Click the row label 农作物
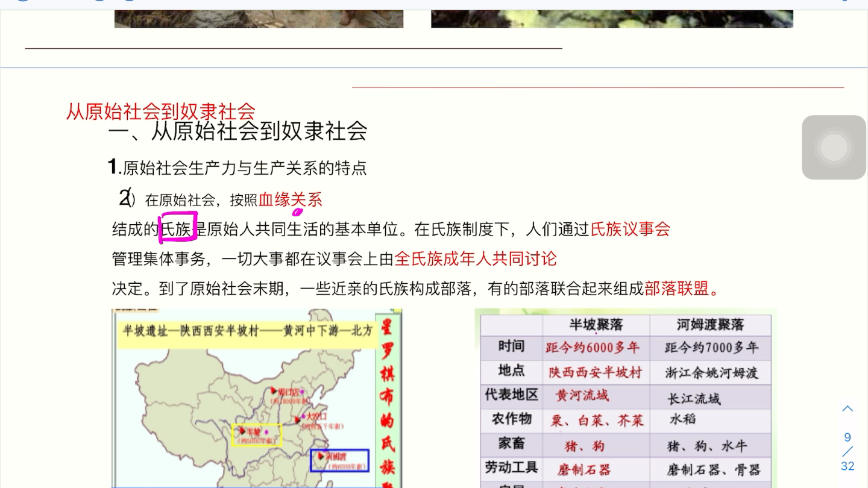Image resolution: width=868 pixels, height=488 pixels. (511, 419)
